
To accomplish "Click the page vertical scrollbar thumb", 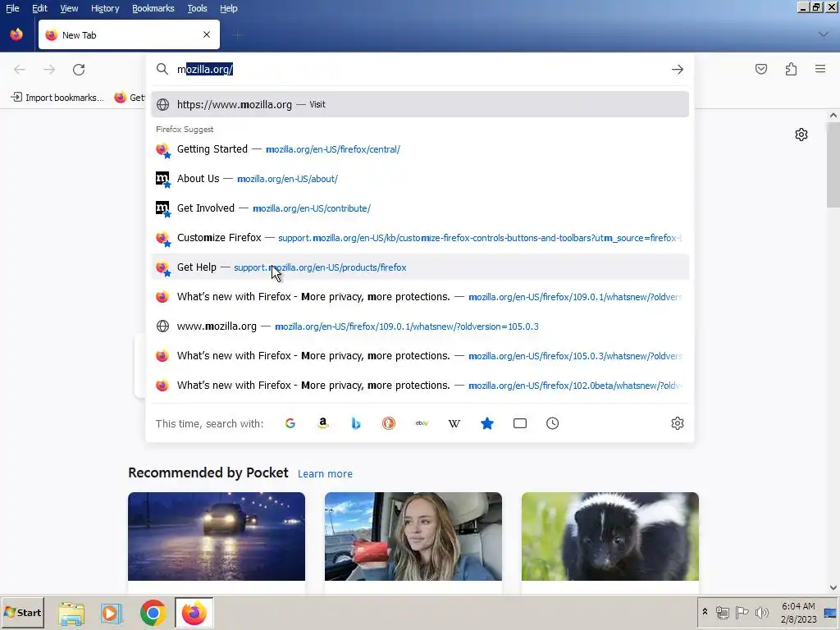I will [833, 165].
